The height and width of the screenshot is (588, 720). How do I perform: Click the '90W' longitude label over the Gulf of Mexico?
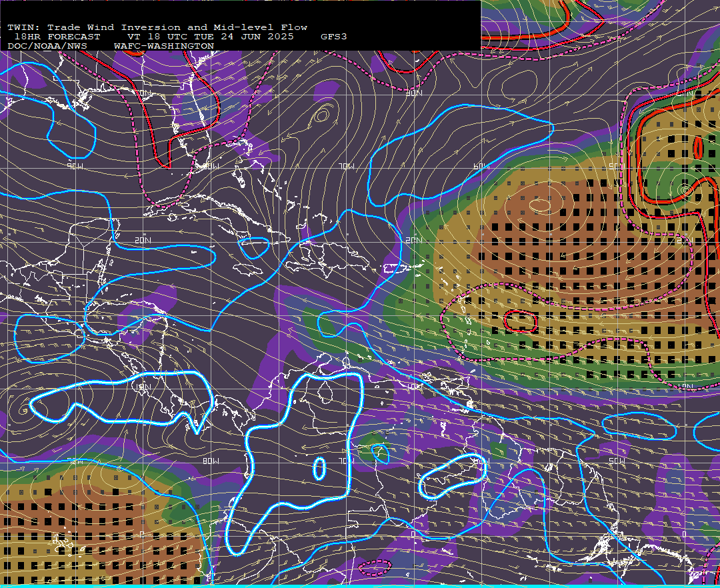pyautogui.click(x=75, y=166)
